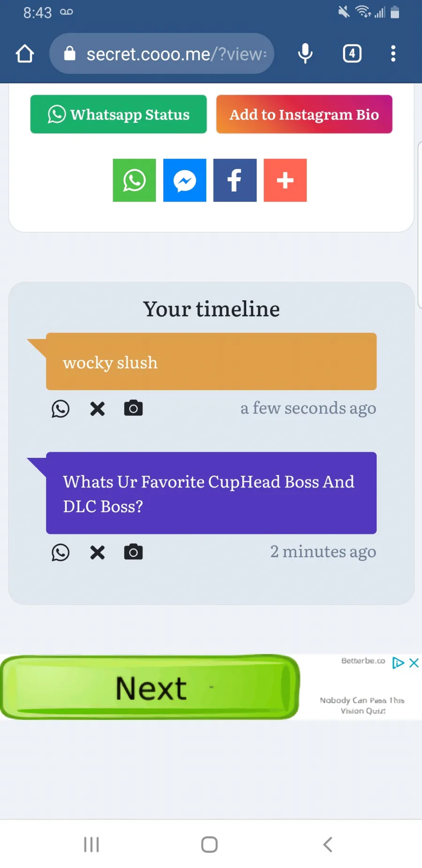
Task: Tap the browser home icon
Action: point(25,54)
